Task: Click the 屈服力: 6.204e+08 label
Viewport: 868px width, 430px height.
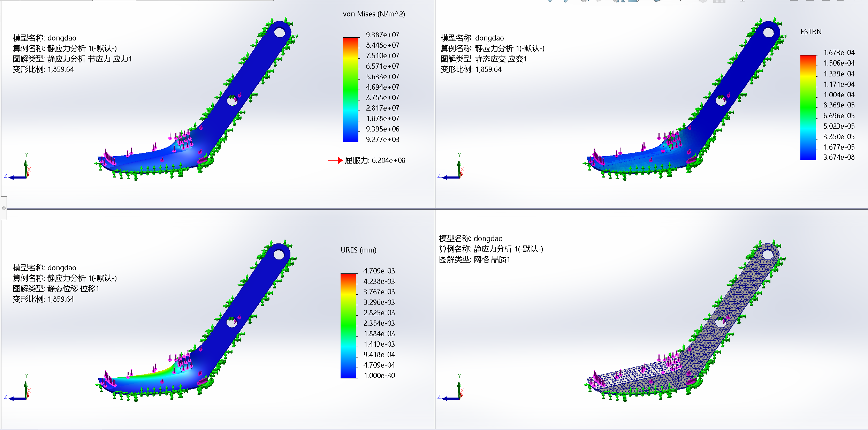Action: tap(375, 160)
